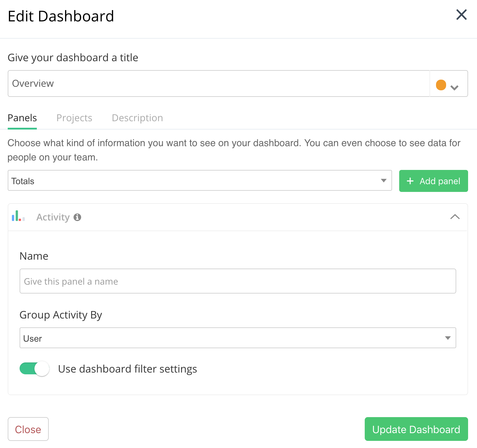Switch to the Projects tab
The width and height of the screenshot is (477, 448).
(x=74, y=118)
